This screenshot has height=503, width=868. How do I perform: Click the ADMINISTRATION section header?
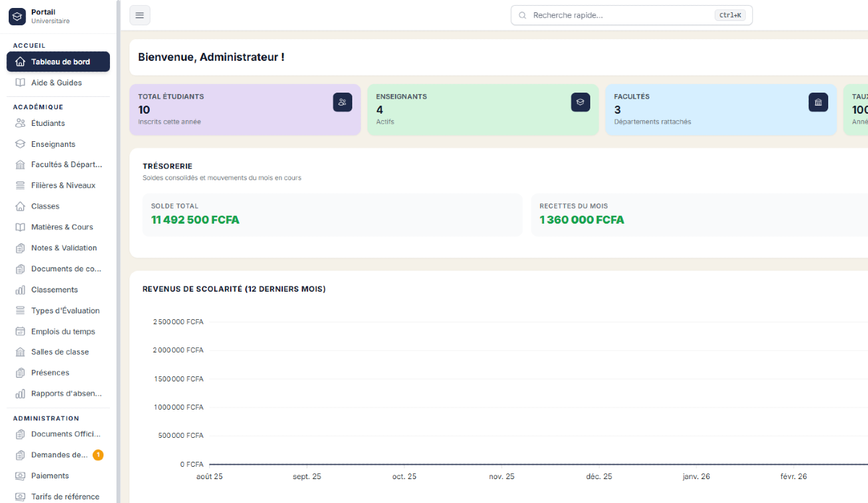pos(46,418)
